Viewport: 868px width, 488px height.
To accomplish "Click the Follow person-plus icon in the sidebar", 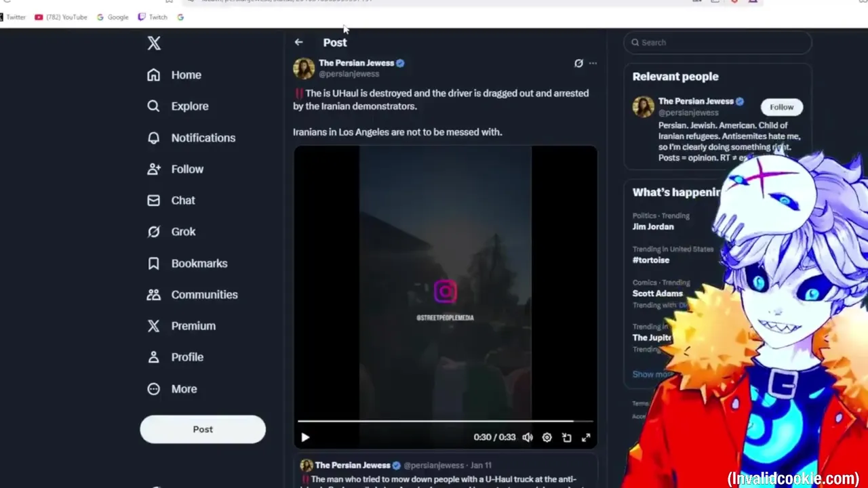I will tap(154, 169).
